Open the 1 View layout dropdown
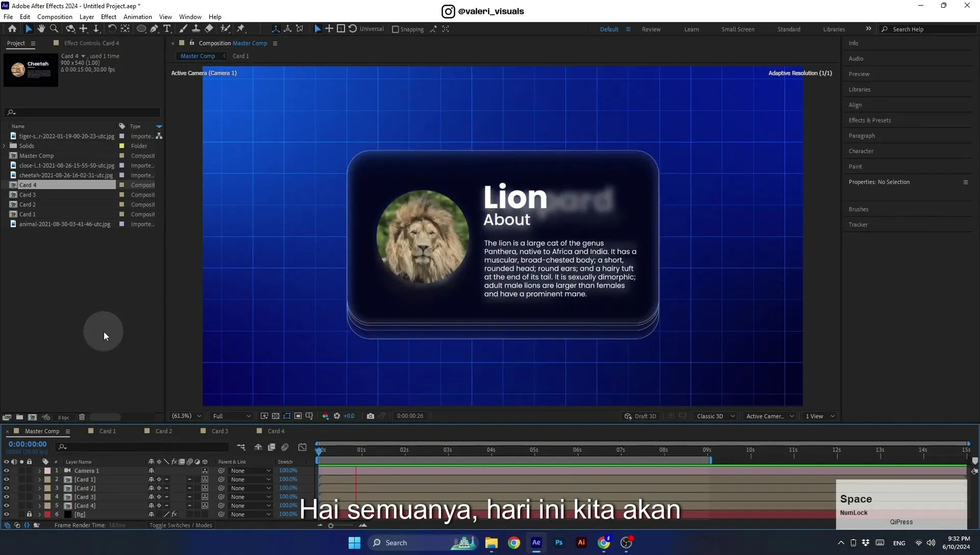This screenshot has width=980, height=555. [820, 416]
